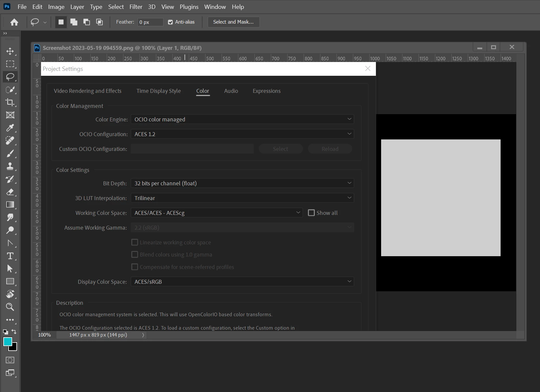Viewport: 540px width, 392px height.
Task: Open the Plugins menu
Action: point(189,7)
